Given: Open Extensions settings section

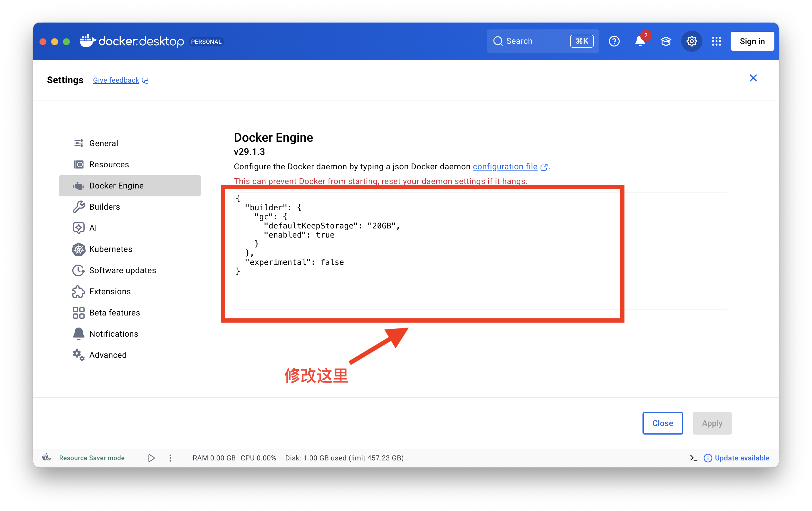Looking at the screenshot, I should (110, 291).
